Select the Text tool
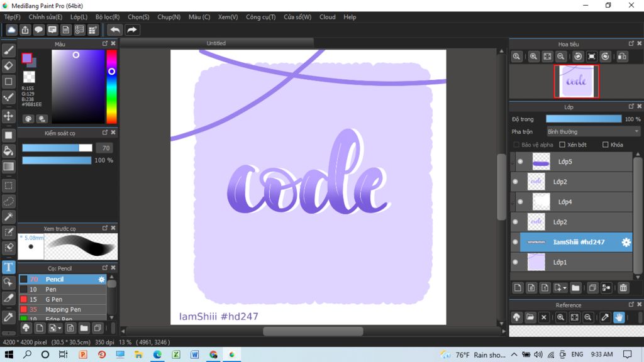This screenshot has height=362, width=644. click(x=9, y=267)
